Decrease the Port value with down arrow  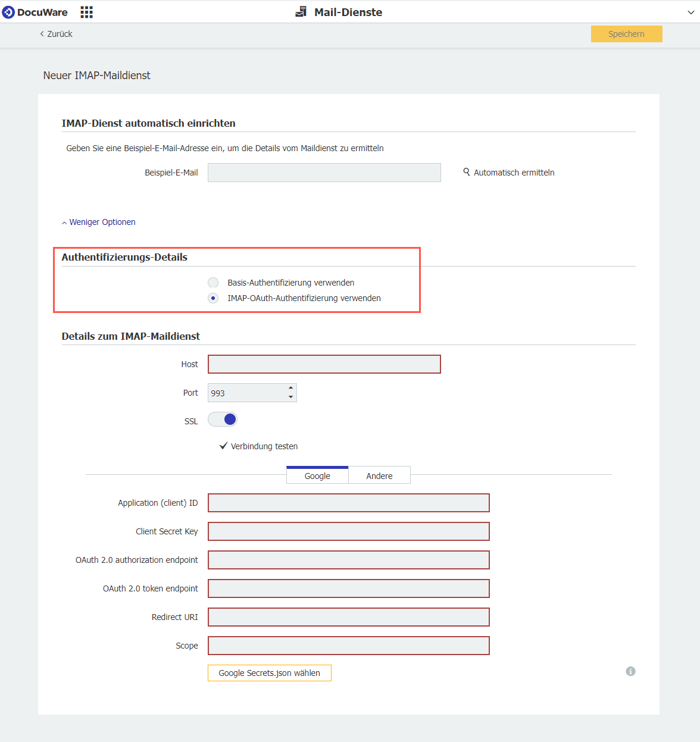[x=290, y=397]
